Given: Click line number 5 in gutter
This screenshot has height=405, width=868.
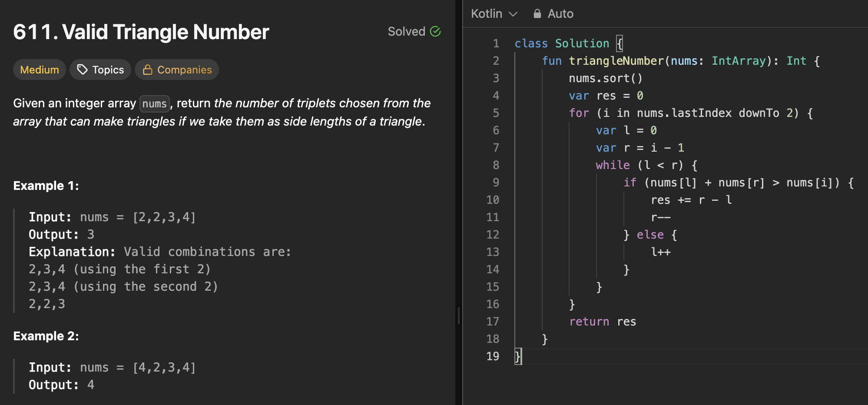Looking at the screenshot, I should click(x=496, y=113).
